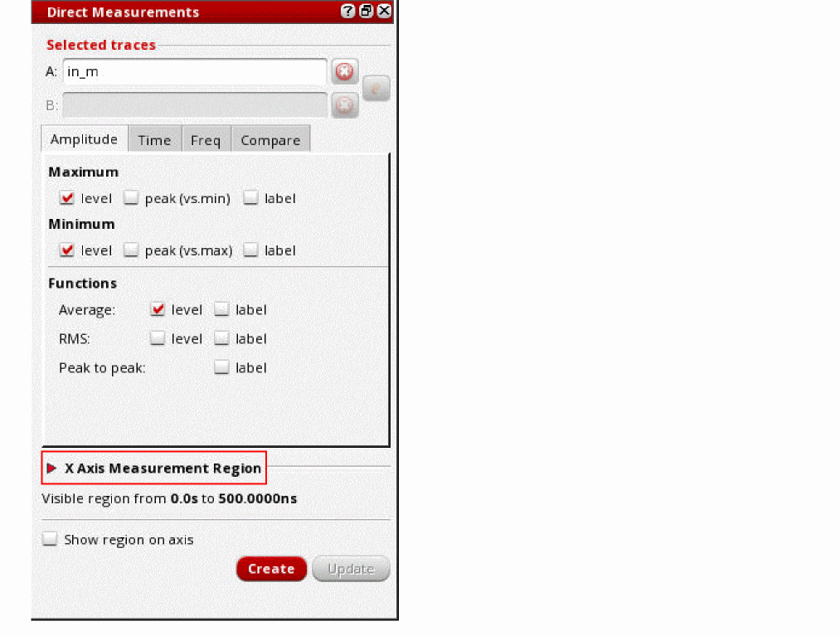Open help for Direct Measurements panel
840x636 pixels.
click(347, 11)
